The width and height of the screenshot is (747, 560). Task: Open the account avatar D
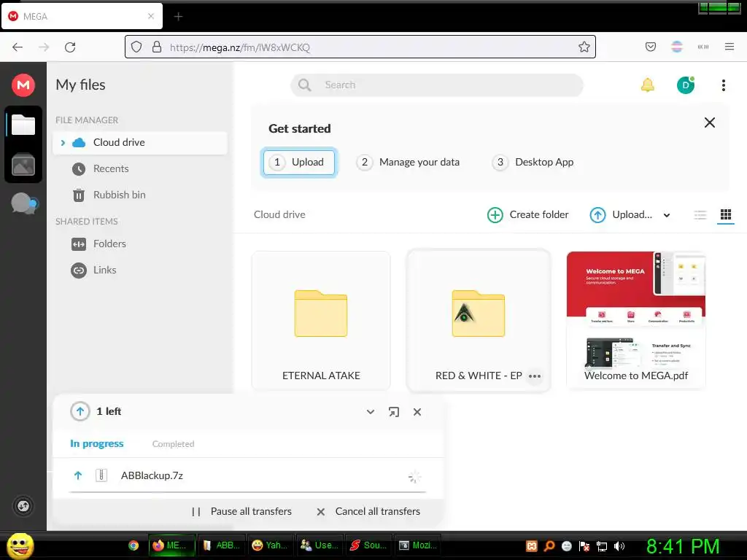(686, 85)
